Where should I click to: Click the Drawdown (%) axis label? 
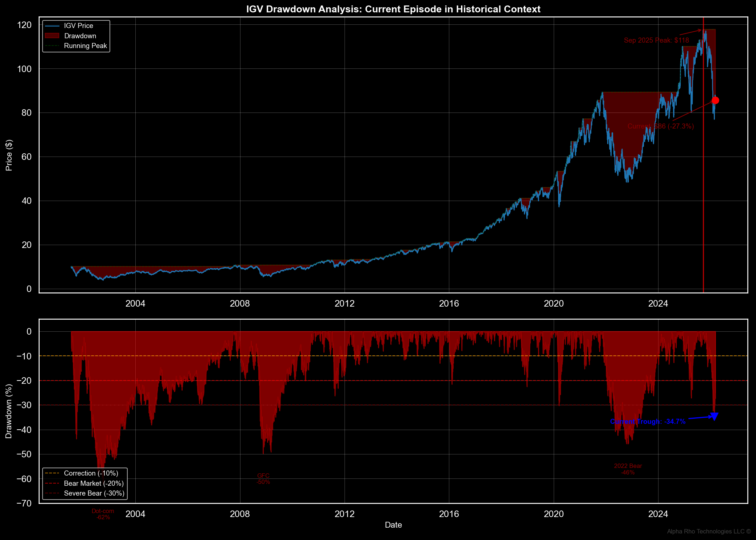tap(9, 411)
